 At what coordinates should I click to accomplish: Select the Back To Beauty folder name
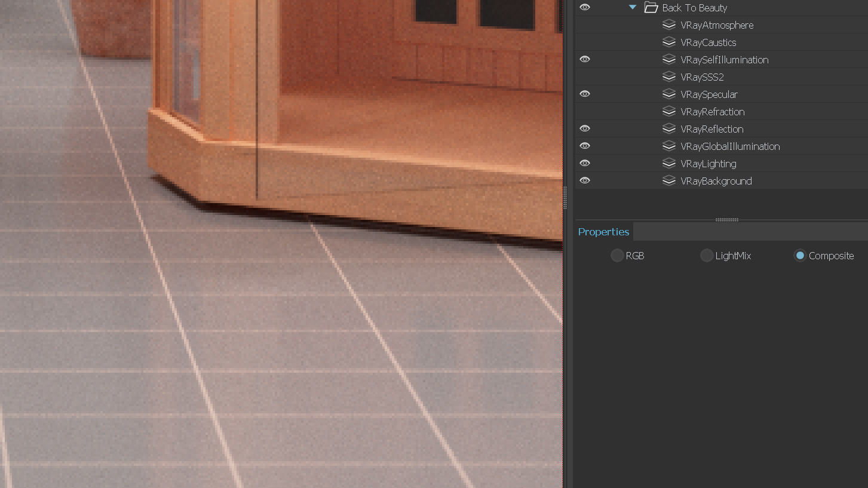coord(695,8)
